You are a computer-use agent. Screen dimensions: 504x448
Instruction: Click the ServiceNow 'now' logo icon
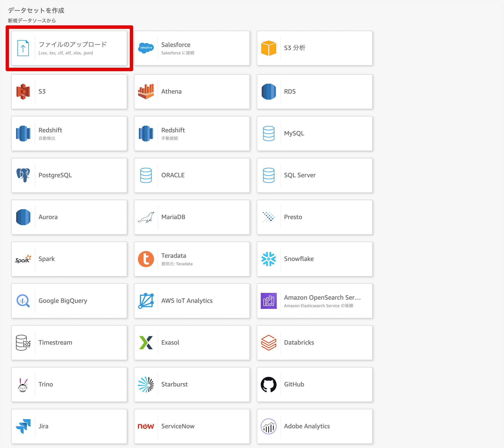point(146,426)
